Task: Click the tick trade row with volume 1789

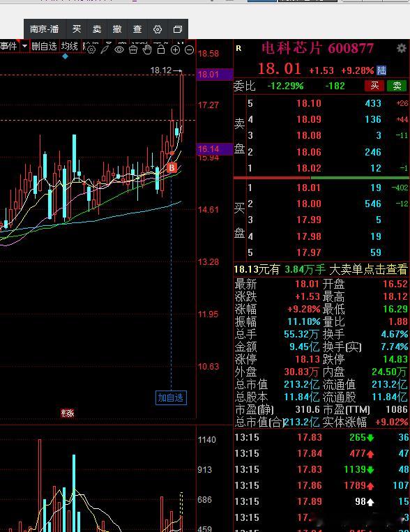Action: (x=321, y=485)
